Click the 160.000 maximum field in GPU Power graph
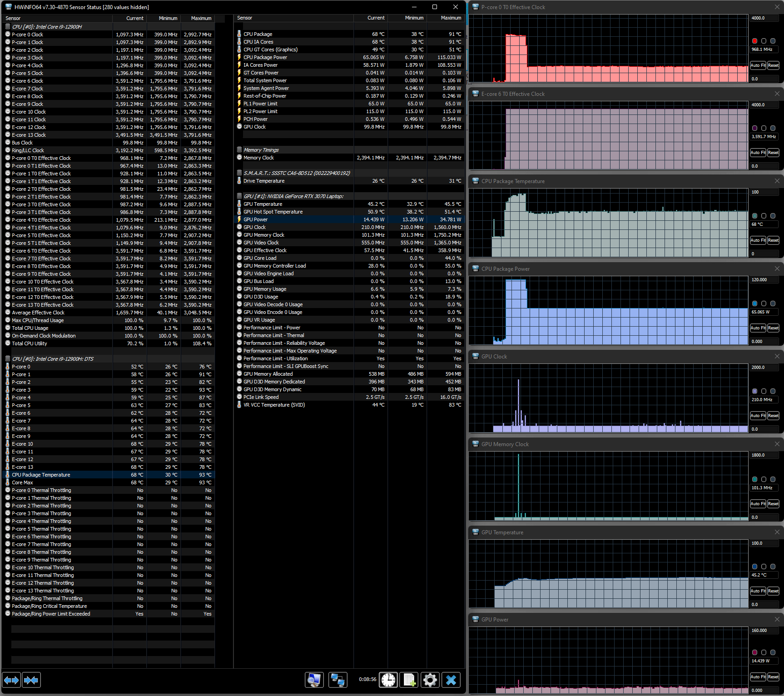This screenshot has height=696, width=784. (765, 631)
